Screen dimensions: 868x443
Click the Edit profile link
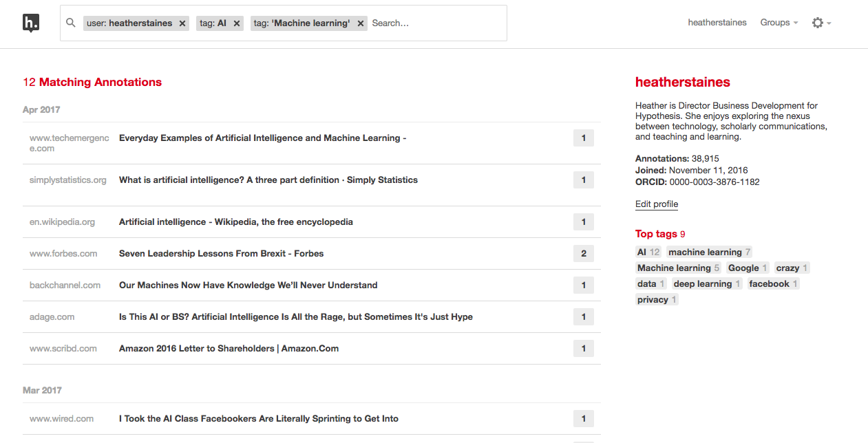(656, 204)
